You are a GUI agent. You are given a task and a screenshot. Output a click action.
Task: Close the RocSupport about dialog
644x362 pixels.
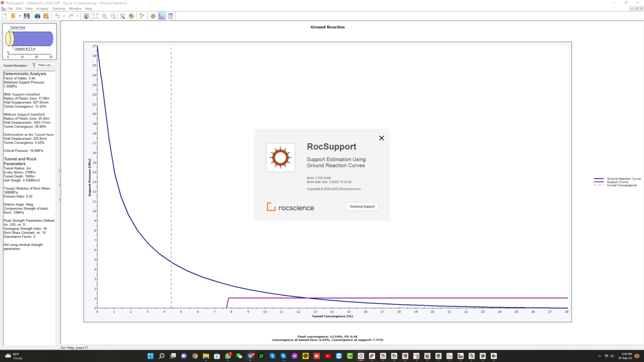(x=382, y=138)
